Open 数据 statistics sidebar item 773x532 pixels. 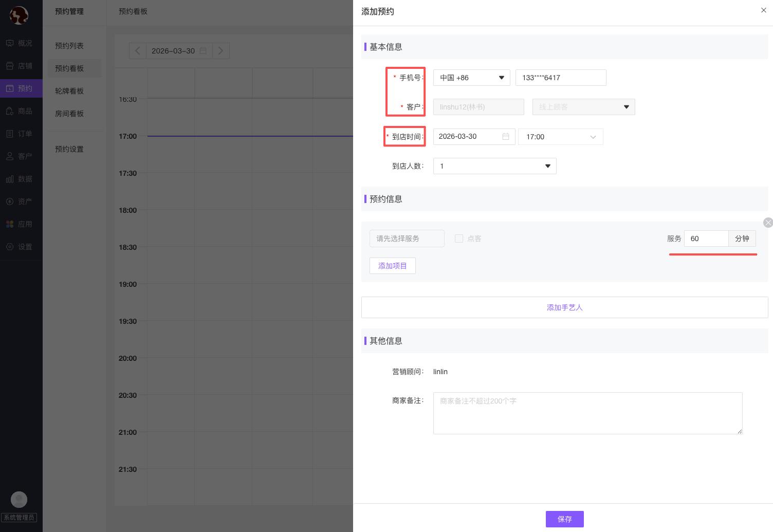click(x=19, y=179)
